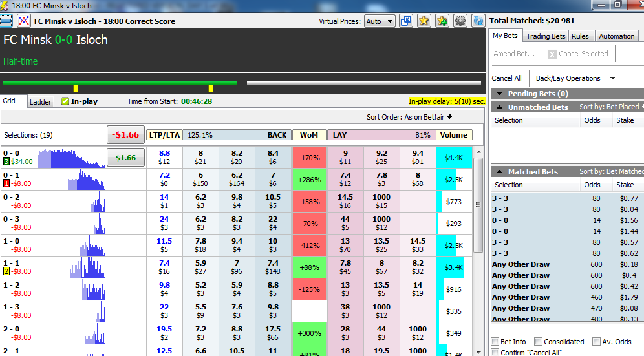Image resolution: width=644 pixels, height=356 pixels.
Task: Click the second yellow marker on match timeline
Action: (x=211, y=88)
